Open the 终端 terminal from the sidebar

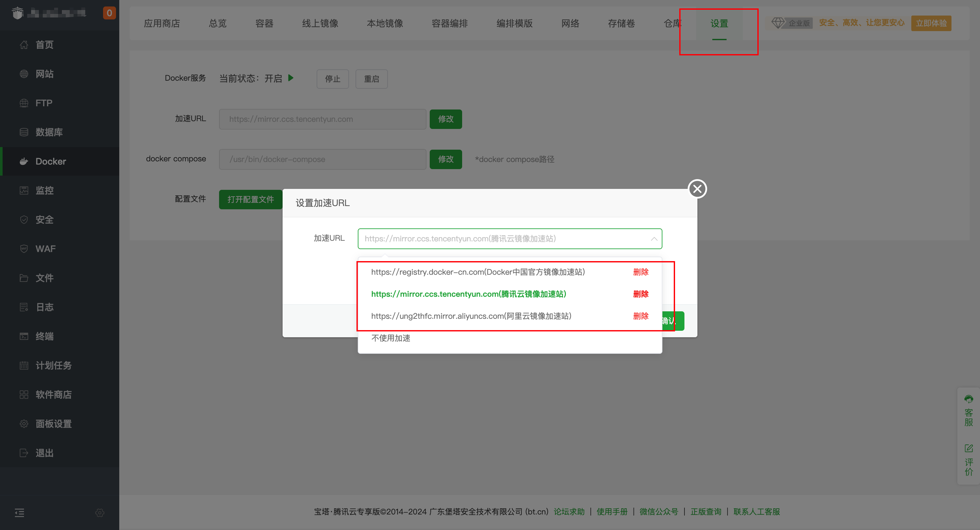pos(44,336)
